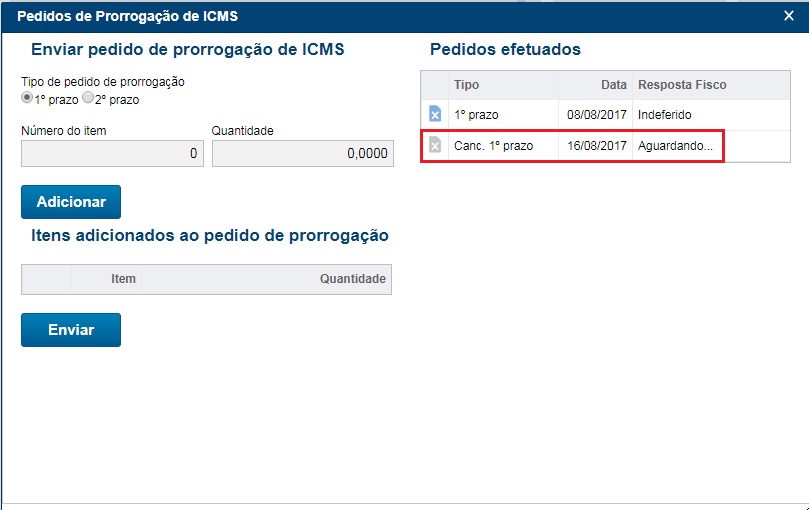Viewport: 809px width, 510px height.
Task: Click the blue cancel icon in the 1º prazo row
Action: 435,115
